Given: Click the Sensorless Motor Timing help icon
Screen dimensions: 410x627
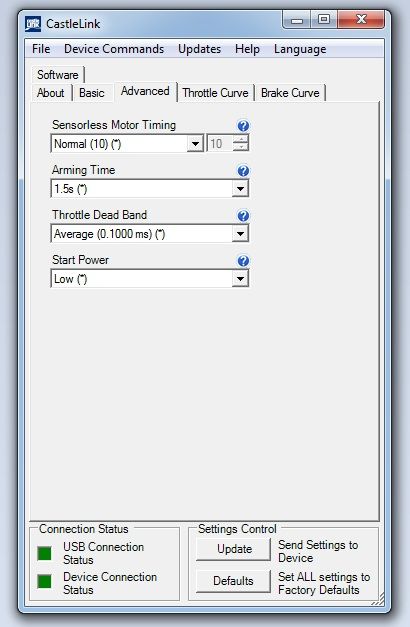Looking at the screenshot, I should 243,126.
